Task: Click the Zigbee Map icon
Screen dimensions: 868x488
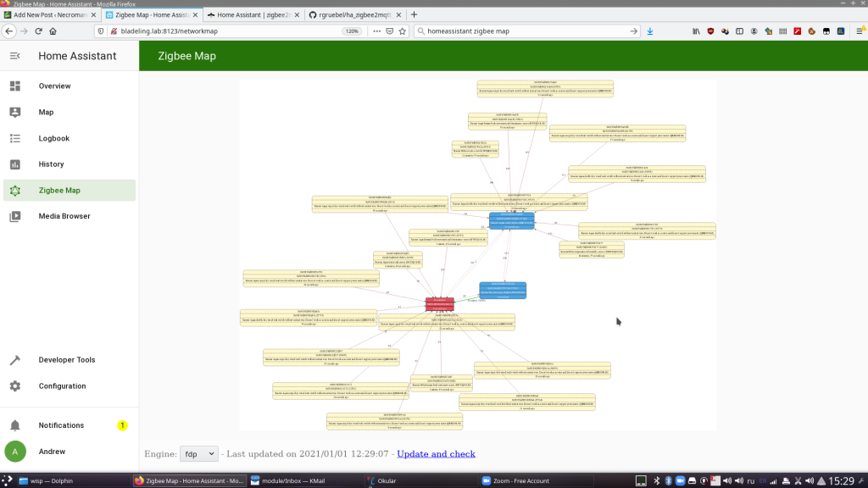Action: coord(15,191)
